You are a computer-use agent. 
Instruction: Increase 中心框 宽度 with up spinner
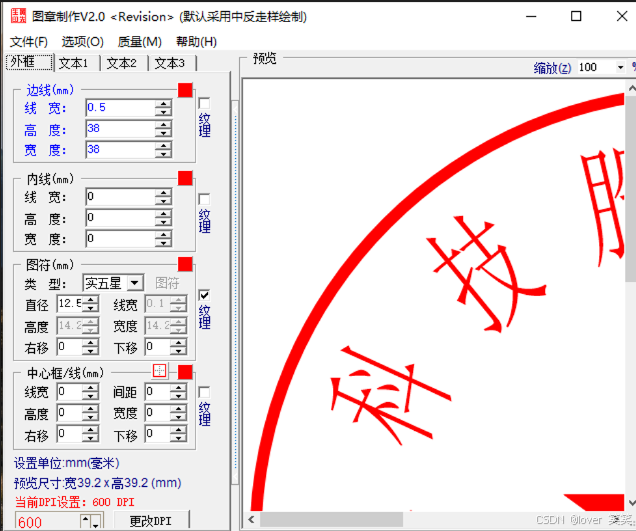[178, 409]
